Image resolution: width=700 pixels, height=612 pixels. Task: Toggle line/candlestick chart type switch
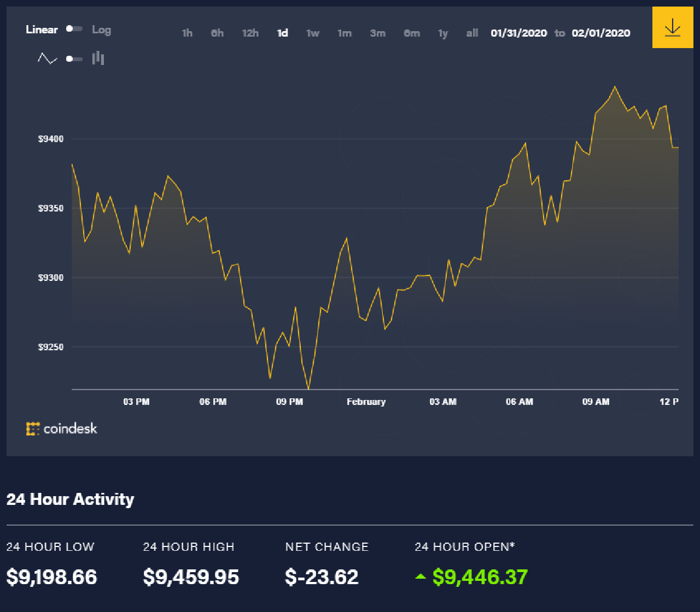[x=74, y=58]
